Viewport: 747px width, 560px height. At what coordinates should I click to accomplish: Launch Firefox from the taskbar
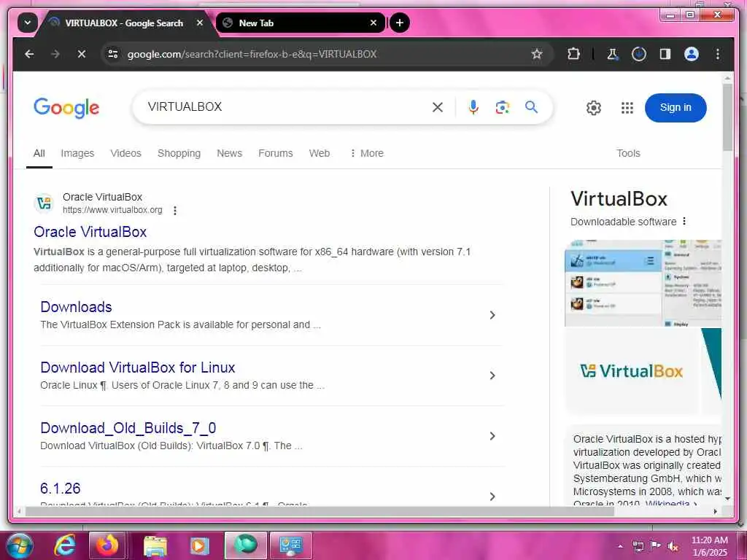107,545
